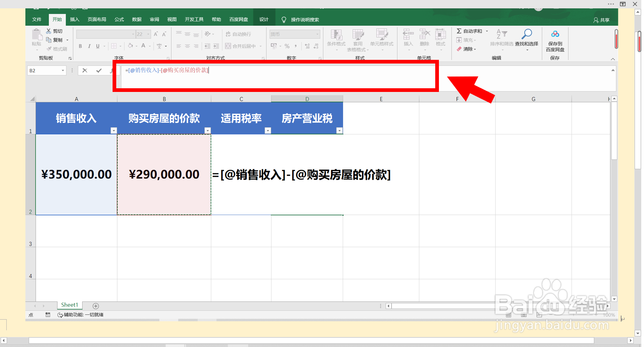Viewport: 644px width, 347px height.
Task: Open the 房产营业税 column filter dropdown
Action: (340, 130)
